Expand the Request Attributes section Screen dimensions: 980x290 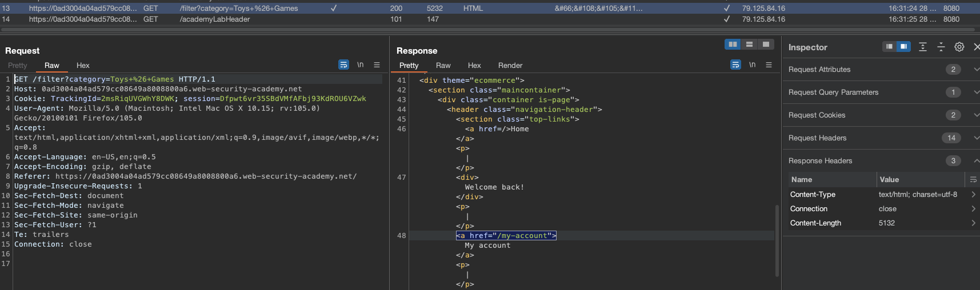point(819,70)
